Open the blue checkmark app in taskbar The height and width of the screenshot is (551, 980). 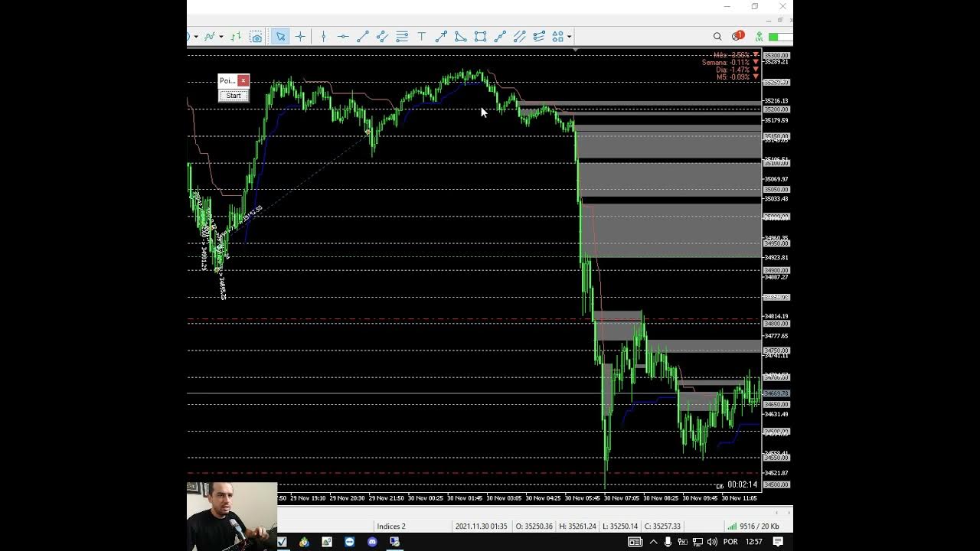(282, 542)
